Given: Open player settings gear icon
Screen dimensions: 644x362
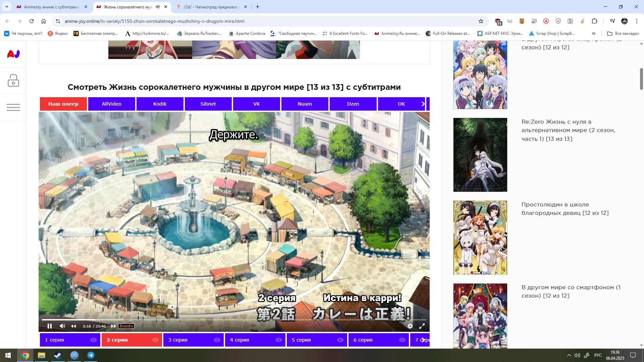Looking at the screenshot, I should click(410, 326).
